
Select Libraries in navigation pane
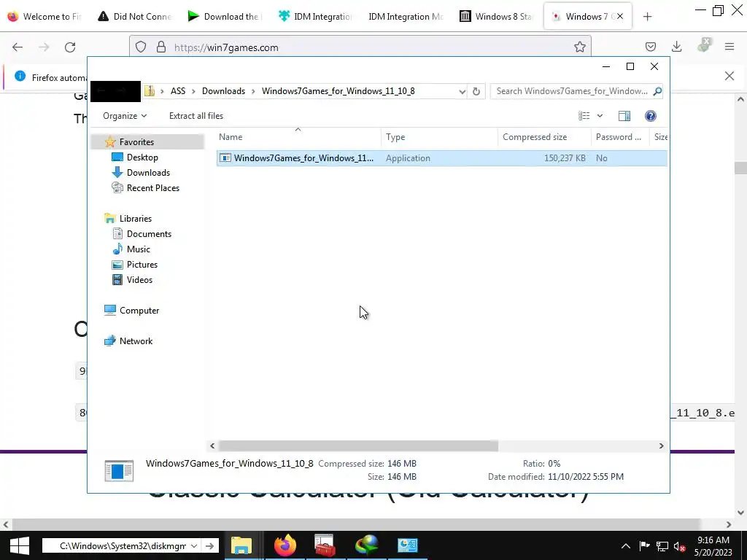click(135, 219)
